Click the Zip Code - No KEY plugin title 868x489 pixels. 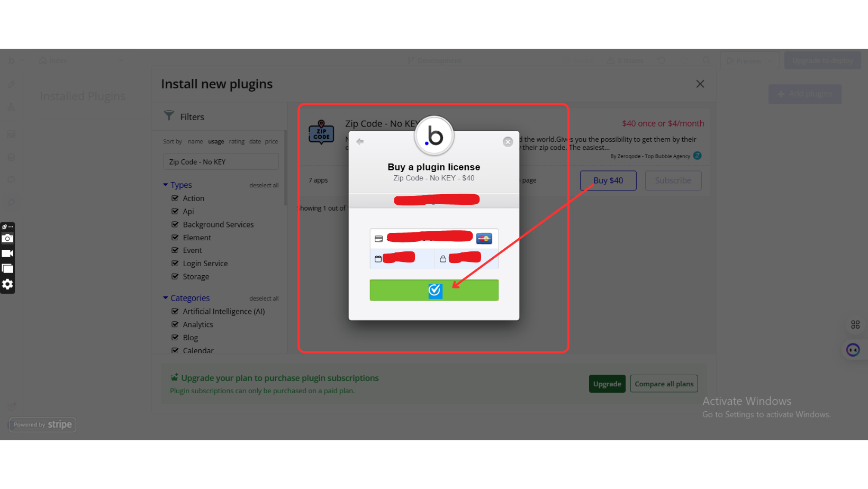(x=382, y=124)
